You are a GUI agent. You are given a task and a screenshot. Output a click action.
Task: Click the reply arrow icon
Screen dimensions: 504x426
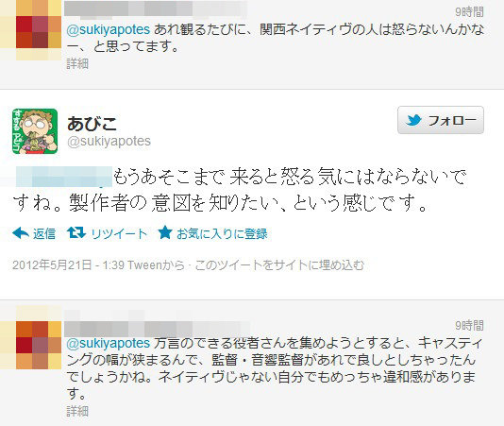21,233
